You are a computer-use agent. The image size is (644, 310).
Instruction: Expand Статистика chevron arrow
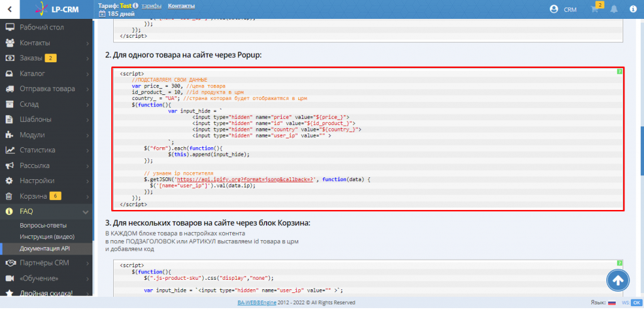click(87, 150)
